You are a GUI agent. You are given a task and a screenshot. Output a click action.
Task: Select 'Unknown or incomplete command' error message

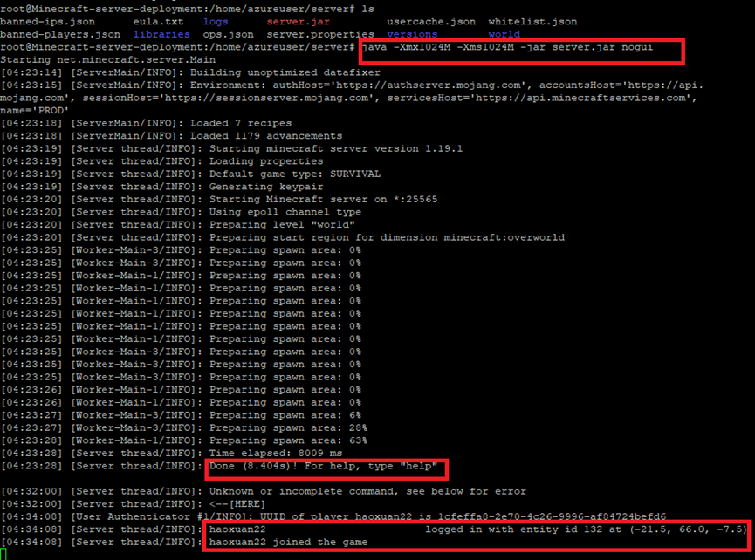click(x=367, y=491)
